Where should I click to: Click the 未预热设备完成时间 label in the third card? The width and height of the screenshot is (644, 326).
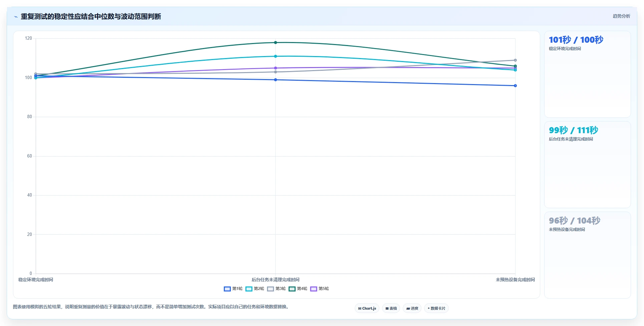[x=567, y=230]
